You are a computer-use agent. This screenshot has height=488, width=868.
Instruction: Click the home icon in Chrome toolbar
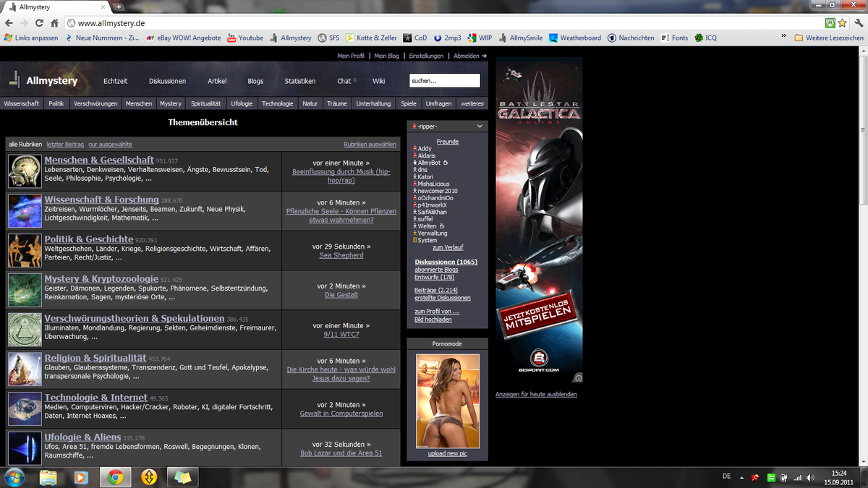coord(54,23)
